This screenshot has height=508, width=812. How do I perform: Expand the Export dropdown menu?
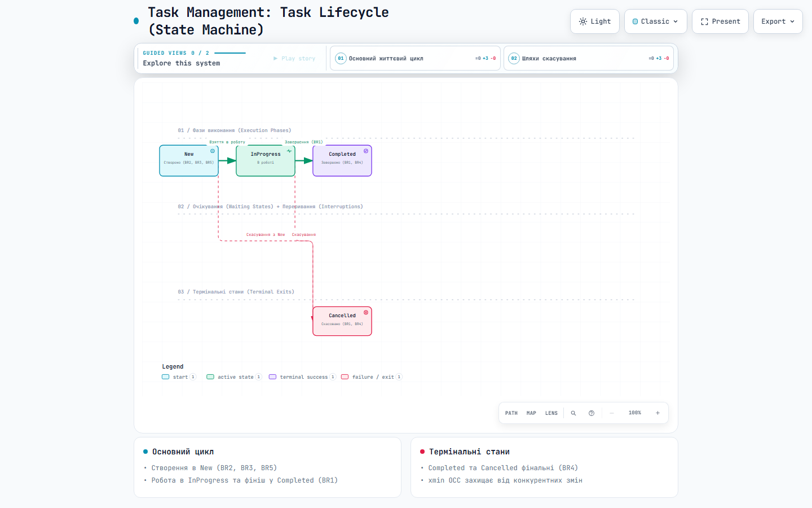778,21
